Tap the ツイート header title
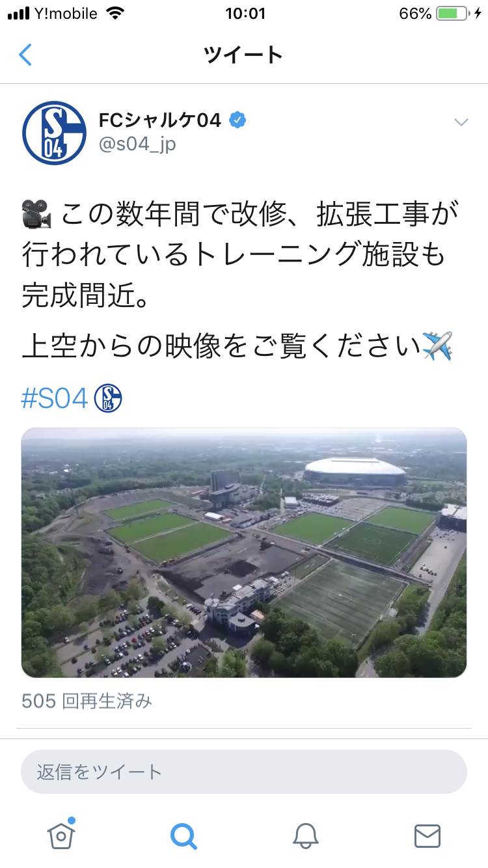 pos(243,55)
